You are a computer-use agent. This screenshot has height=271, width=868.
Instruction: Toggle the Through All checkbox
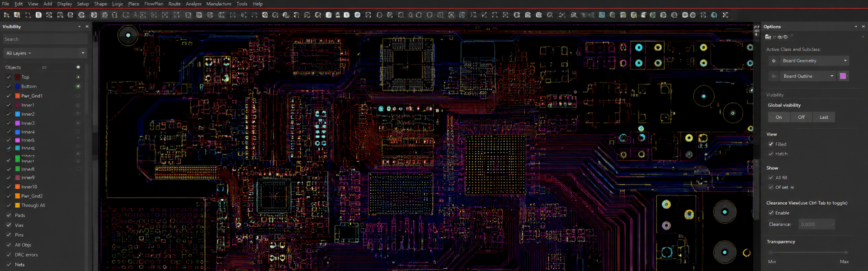pyautogui.click(x=9, y=205)
